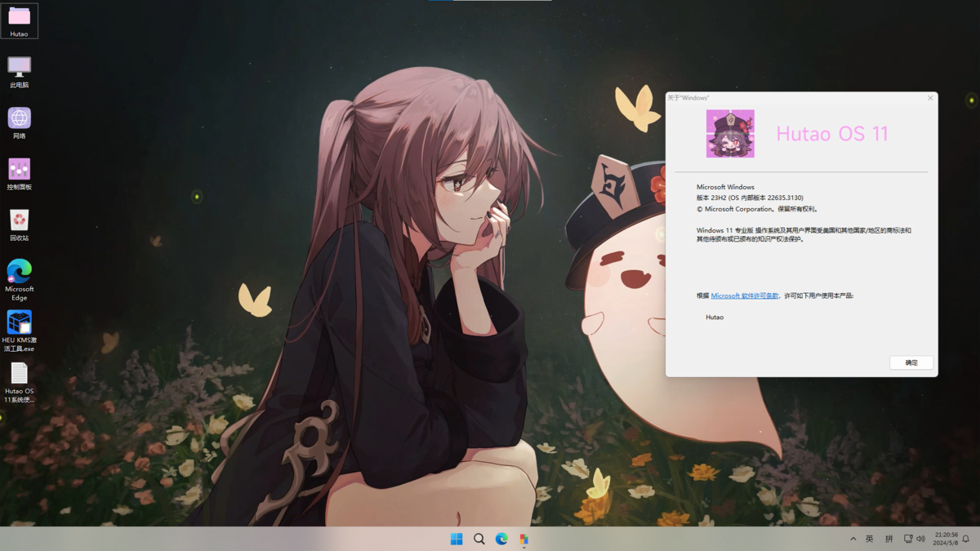This screenshot has width=980, height=551.
Task: Expand the hidden system tray icons chevron
Action: pos(853,539)
